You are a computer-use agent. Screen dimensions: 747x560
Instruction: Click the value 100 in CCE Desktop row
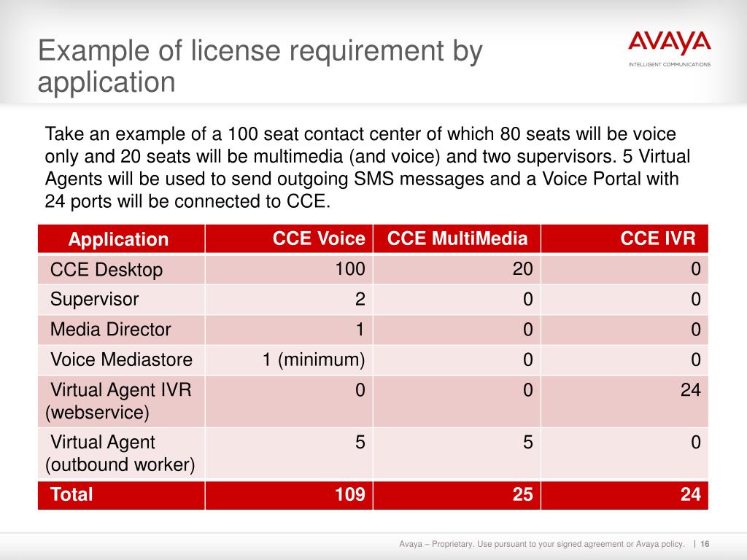pos(350,269)
